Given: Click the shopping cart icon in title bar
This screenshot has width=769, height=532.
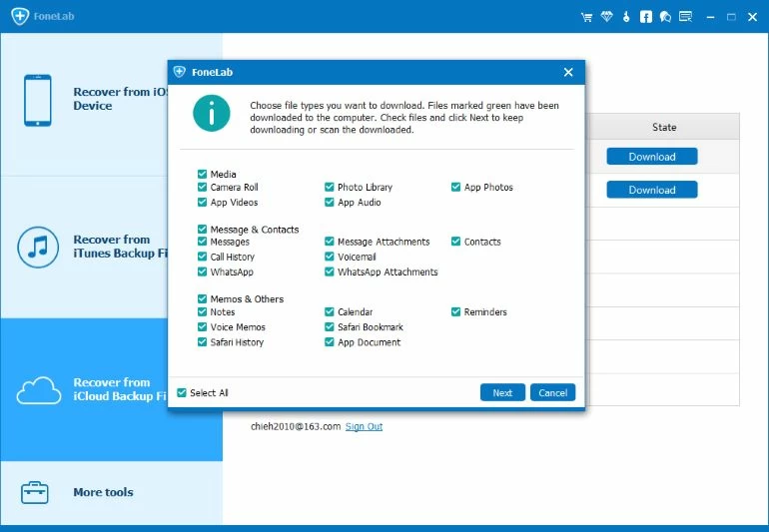Looking at the screenshot, I should pos(587,17).
